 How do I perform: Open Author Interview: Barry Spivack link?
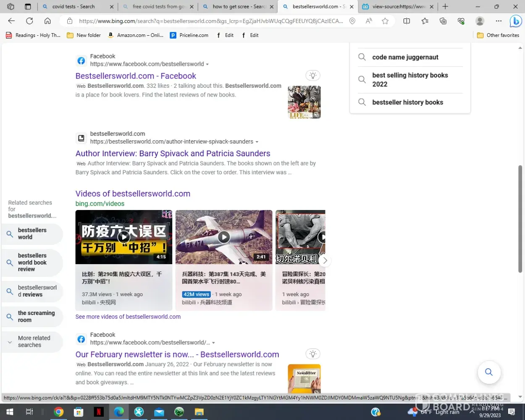173,153
